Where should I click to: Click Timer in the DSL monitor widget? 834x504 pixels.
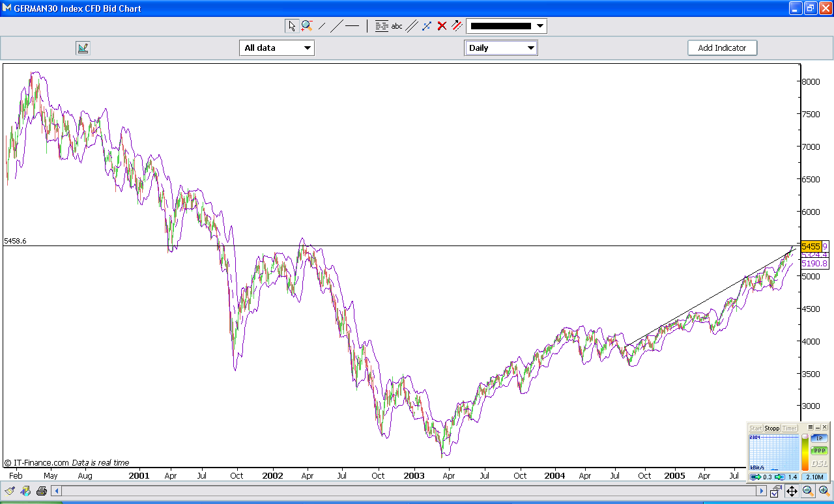790,428
